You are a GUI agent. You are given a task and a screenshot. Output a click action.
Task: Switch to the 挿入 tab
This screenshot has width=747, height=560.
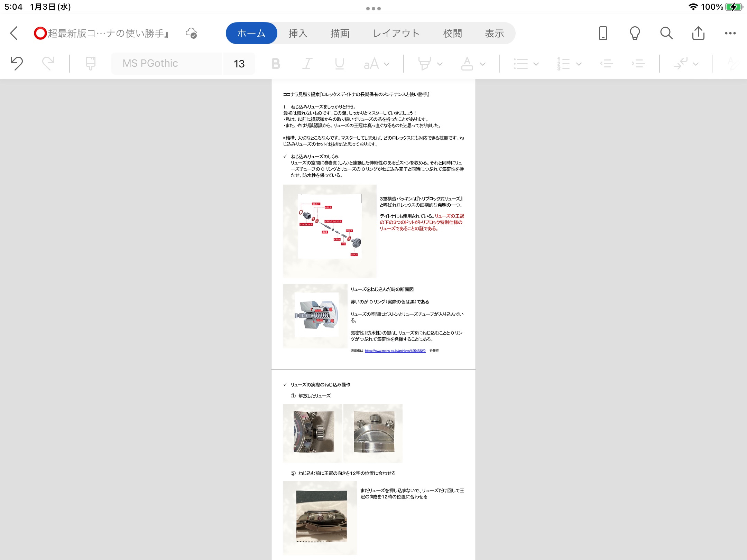tap(298, 33)
